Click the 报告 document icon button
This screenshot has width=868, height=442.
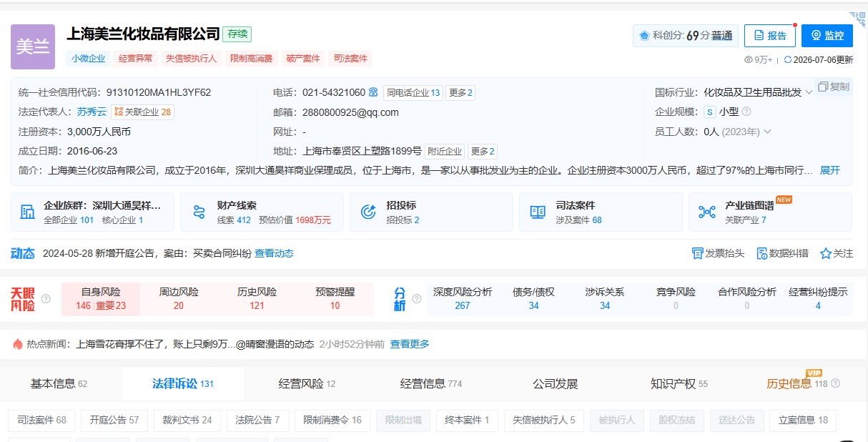[x=770, y=35]
